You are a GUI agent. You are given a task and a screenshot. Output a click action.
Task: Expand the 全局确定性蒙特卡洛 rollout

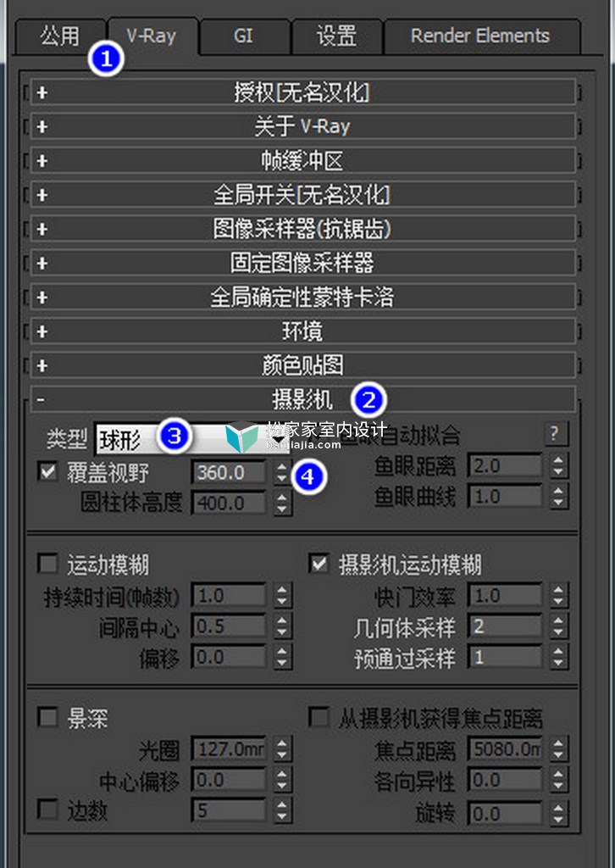click(x=302, y=298)
